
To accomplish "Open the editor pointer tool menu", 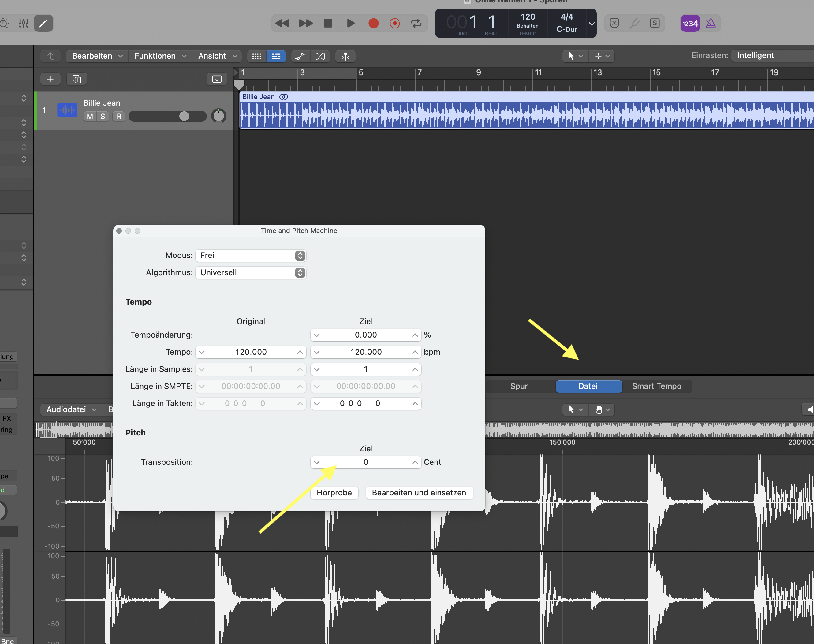I will 575,409.
